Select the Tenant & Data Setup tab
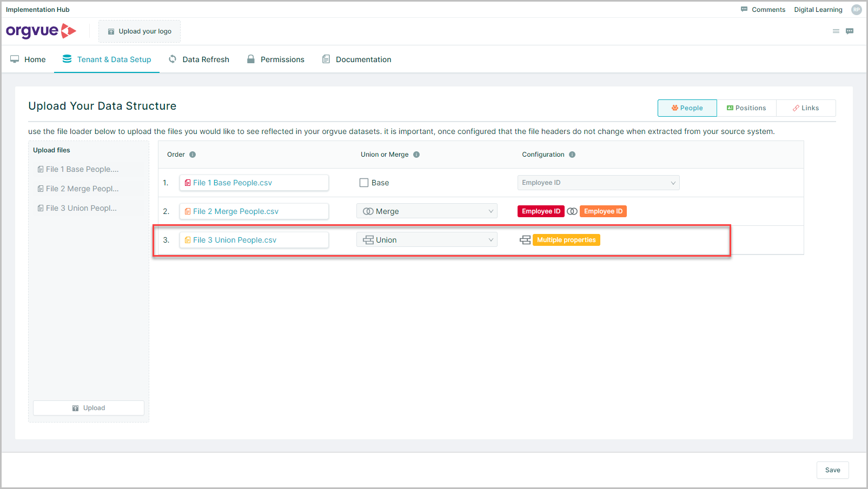 pos(107,59)
